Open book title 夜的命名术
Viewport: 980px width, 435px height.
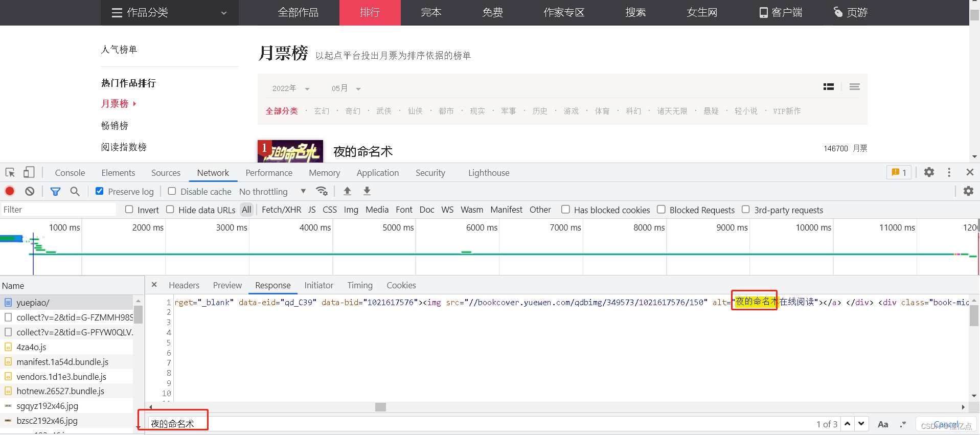point(363,151)
